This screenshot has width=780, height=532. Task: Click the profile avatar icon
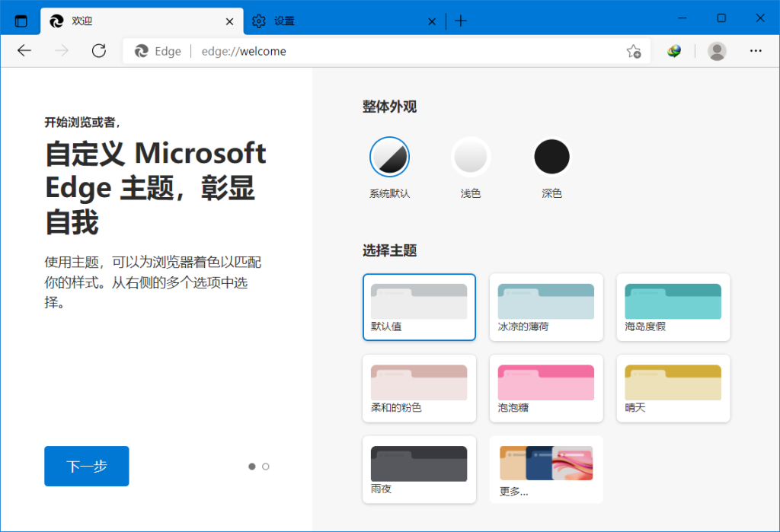point(717,51)
